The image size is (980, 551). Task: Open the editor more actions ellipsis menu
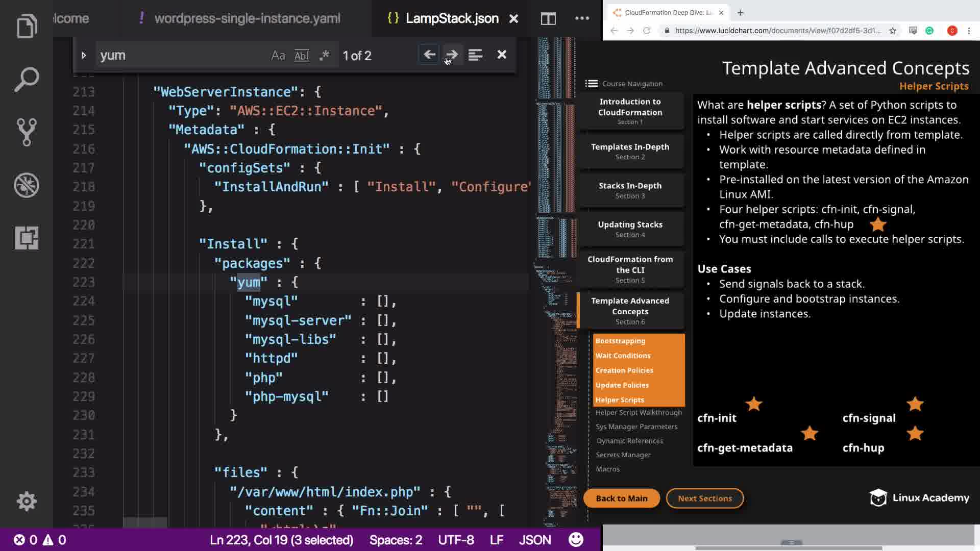click(582, 18)
